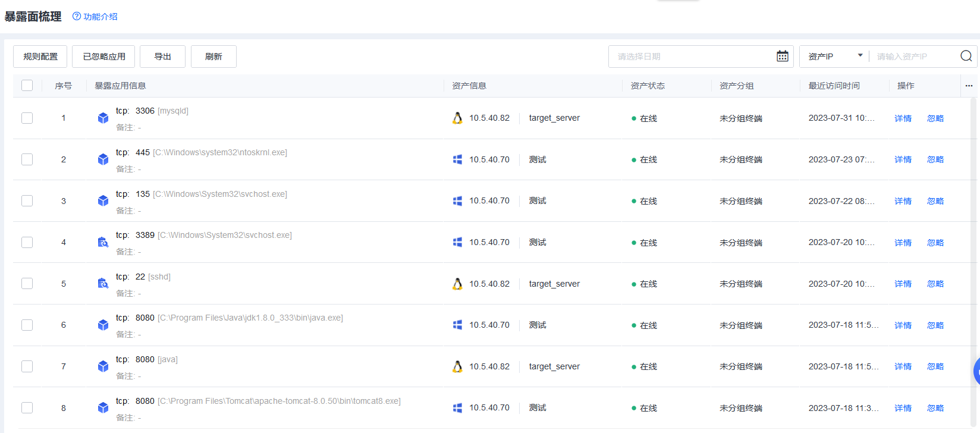Image resolution: width=980 pixels, height=433 pixels.
Task: Click the Linux penguin icon in row 5
Action: pyautogui.click(x=457, y=284)
